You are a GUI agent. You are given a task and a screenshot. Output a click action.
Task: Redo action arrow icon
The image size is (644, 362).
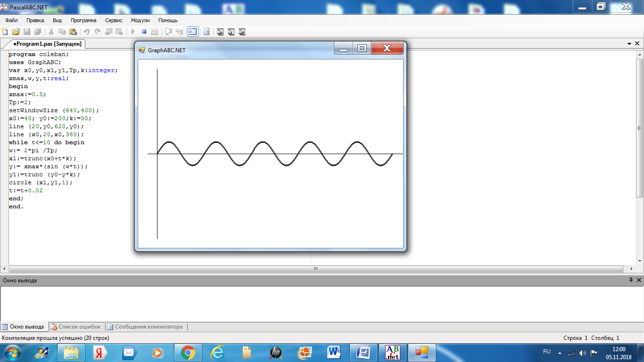(98, 32)
